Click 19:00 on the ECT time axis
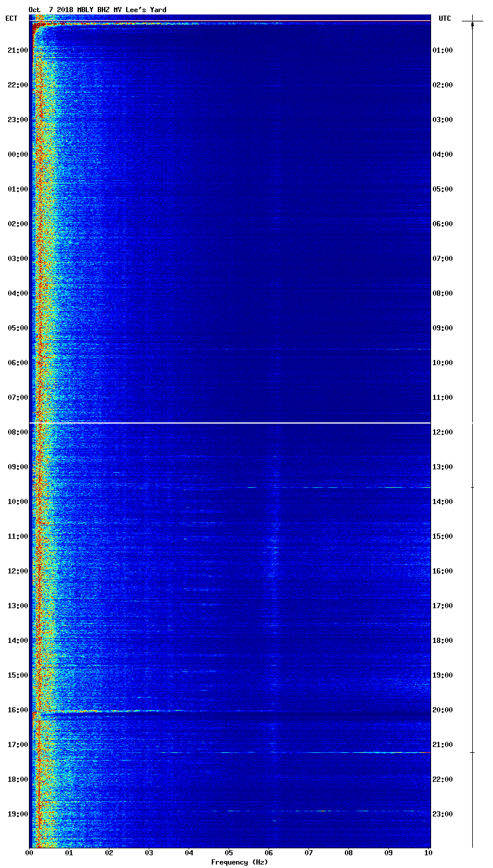The width and height of the screenshot is (493, 868). (x=17, y=814)
